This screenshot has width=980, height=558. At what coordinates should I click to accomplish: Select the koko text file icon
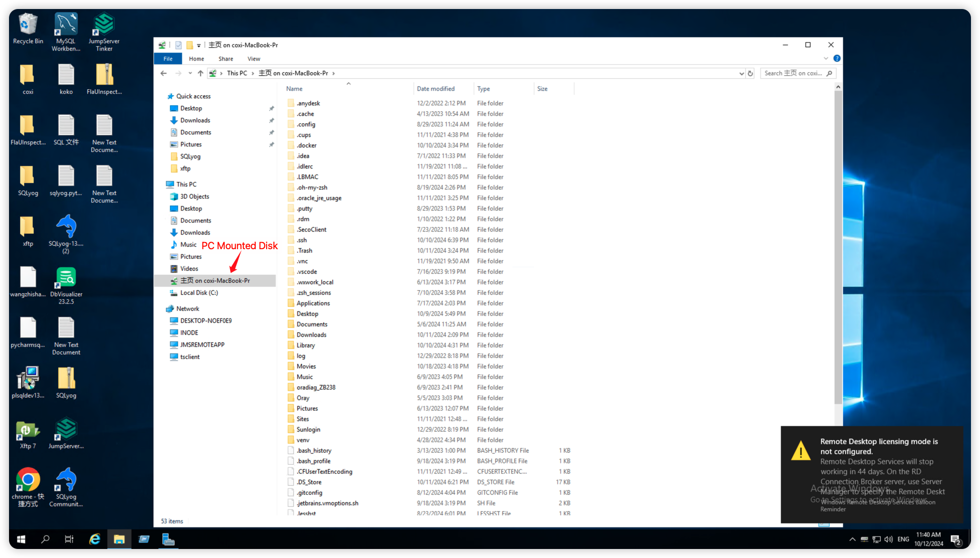point(66,79)
